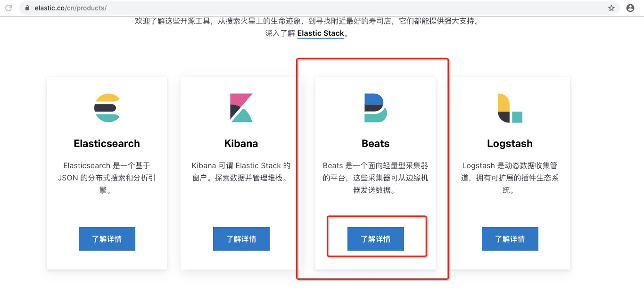The image size is (644, 302).
Task: Click 了解详情 under Logstash
Action: [510, 239]
